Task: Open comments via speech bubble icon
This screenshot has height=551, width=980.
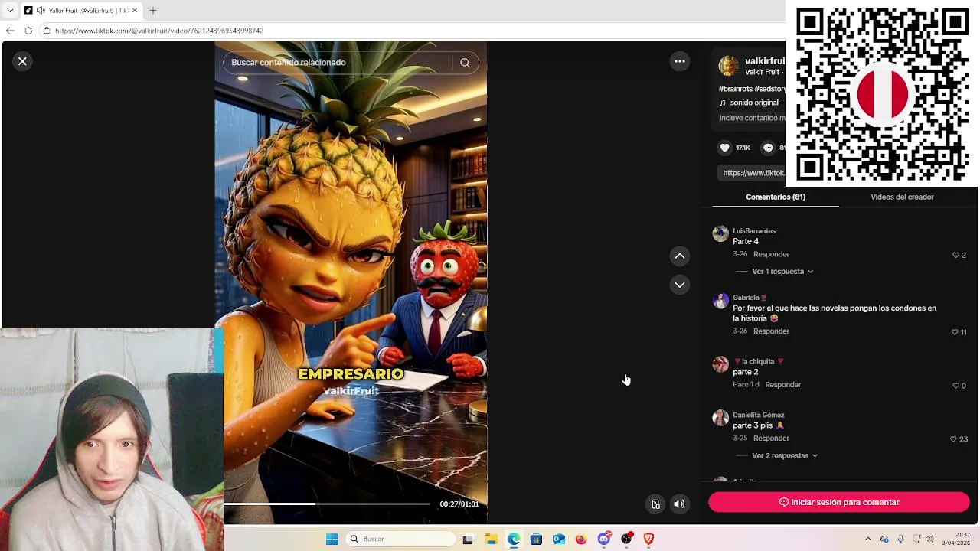Action: tap(768, 148)
